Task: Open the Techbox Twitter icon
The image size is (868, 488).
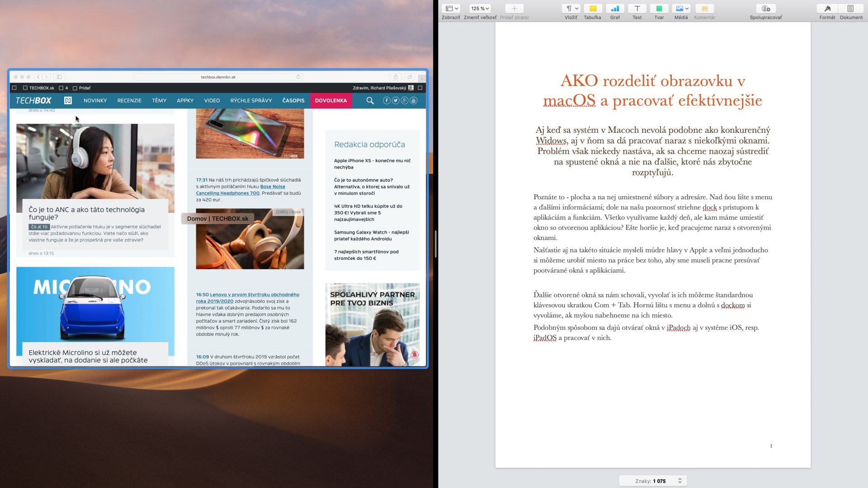Action: pos(396,100)
